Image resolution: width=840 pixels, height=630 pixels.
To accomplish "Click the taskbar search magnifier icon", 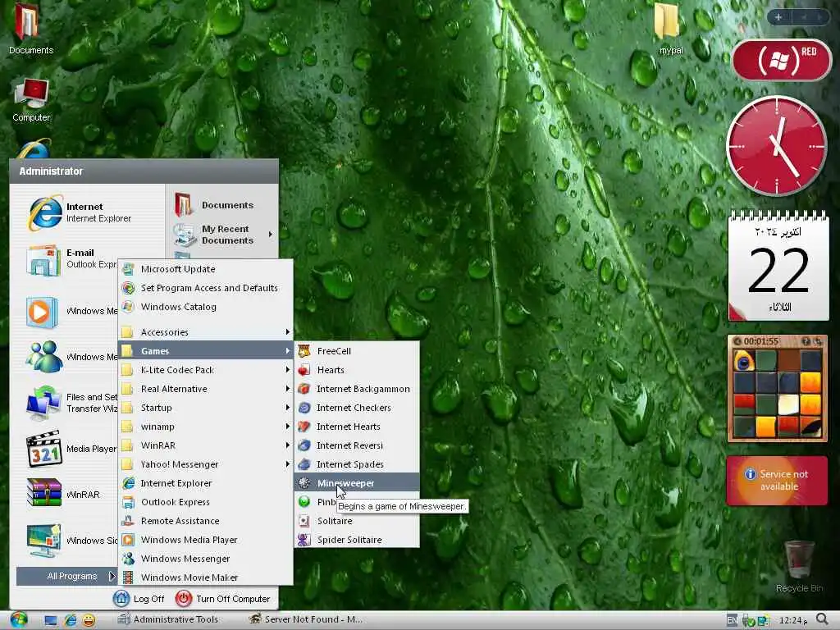I will [823, 620].
